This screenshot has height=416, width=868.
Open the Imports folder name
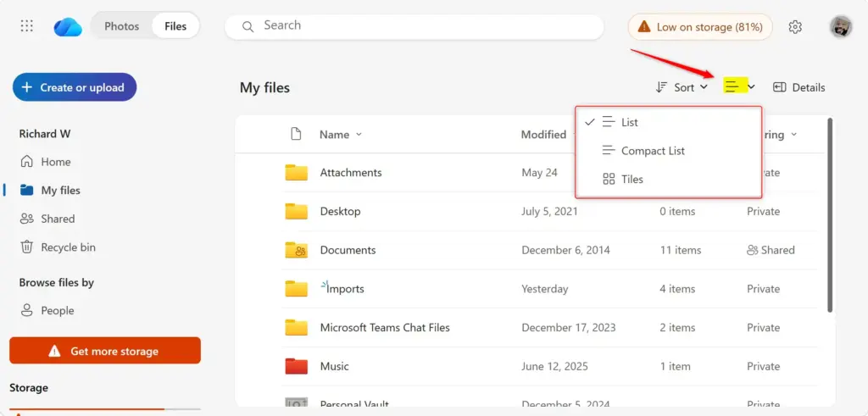346,289
